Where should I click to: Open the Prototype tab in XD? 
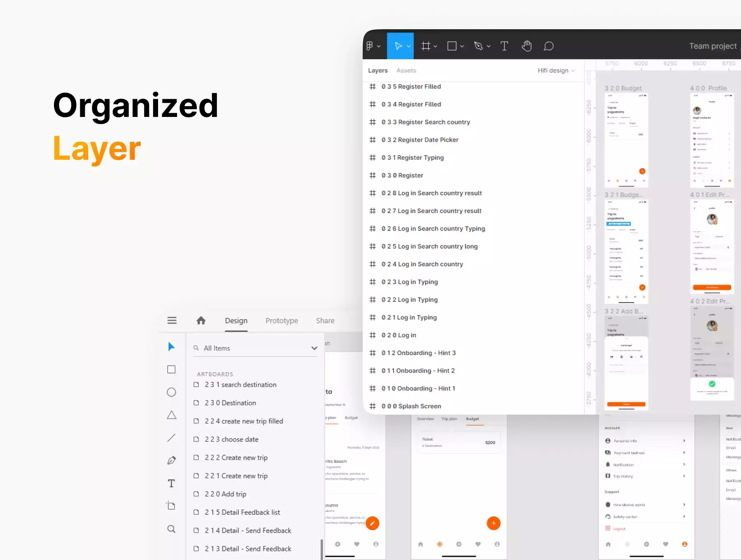tap(282, 321)
